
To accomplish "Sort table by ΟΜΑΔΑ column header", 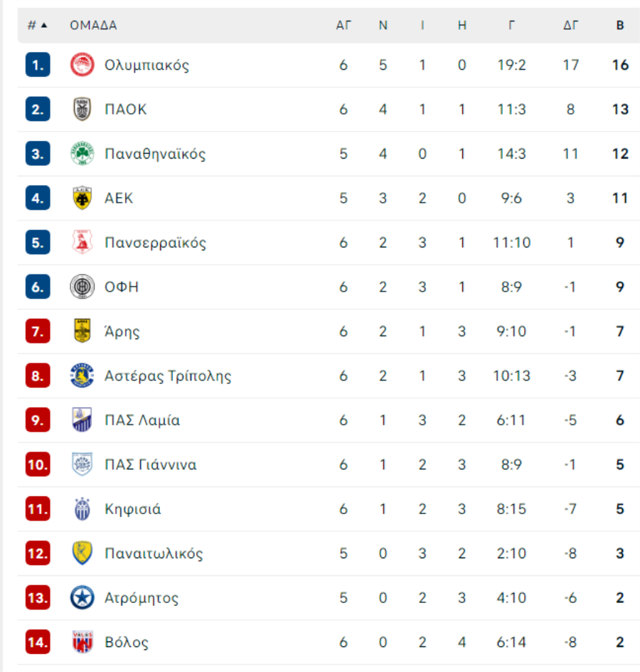I will tap(93, 26).
